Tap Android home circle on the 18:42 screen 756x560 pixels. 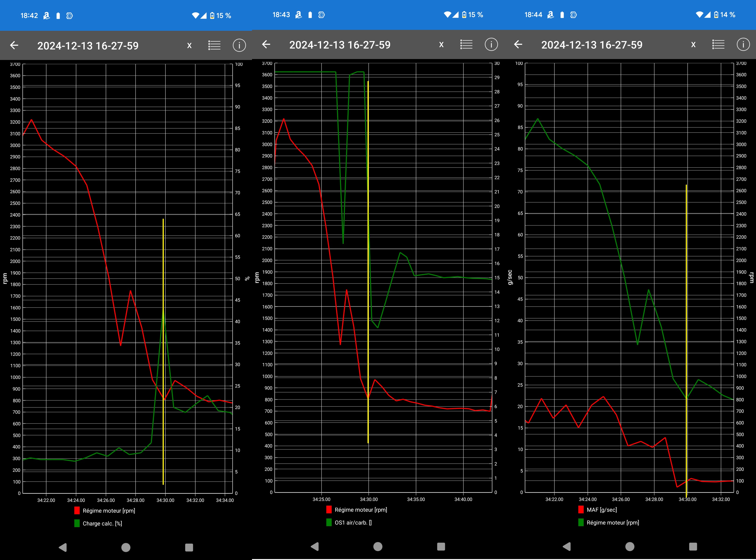point(126,547)
